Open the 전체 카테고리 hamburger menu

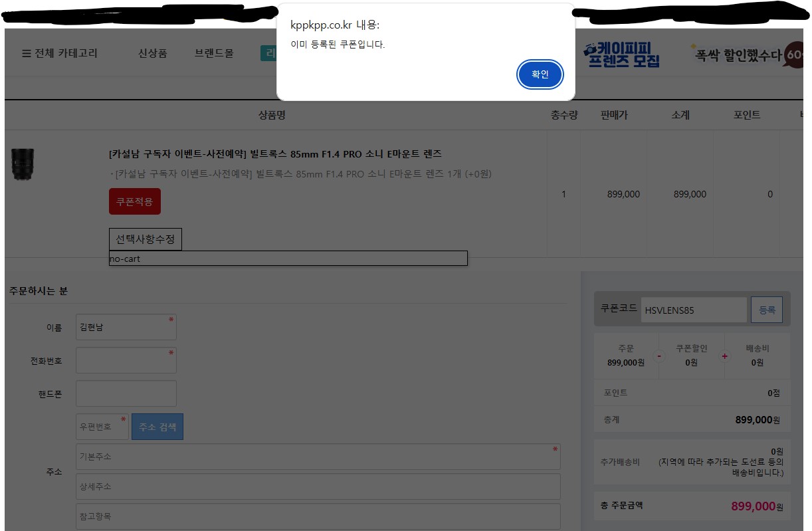pos(60,53)
